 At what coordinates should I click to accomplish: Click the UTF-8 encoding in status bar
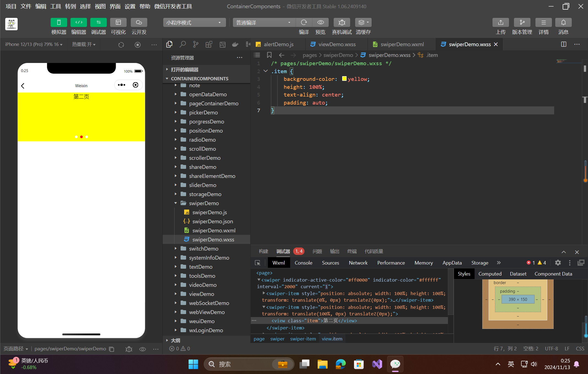click(x=551, y=348)
